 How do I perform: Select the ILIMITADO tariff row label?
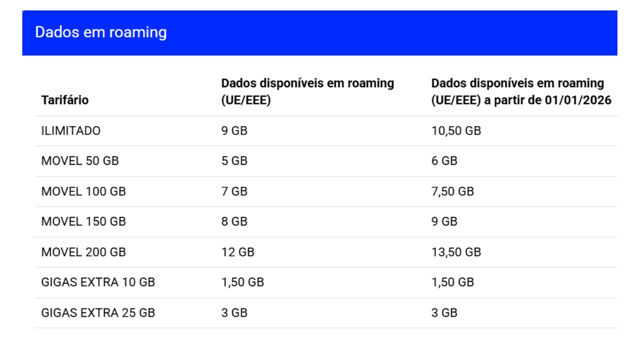click(71, 131)
